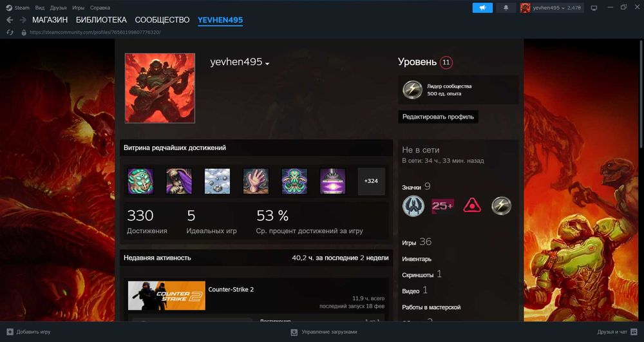
Task: Click the 53 % average achievements stat
Action: tap(309, 222)
